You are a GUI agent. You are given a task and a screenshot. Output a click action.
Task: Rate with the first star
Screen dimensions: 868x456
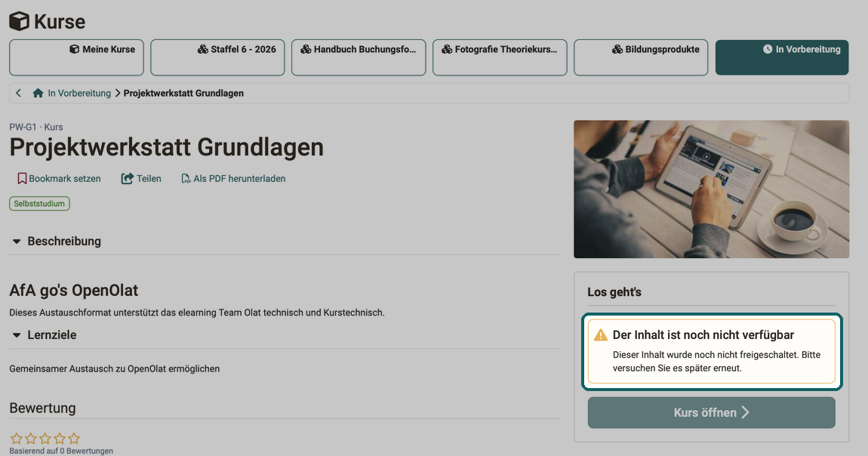click(x=17, y=439)
